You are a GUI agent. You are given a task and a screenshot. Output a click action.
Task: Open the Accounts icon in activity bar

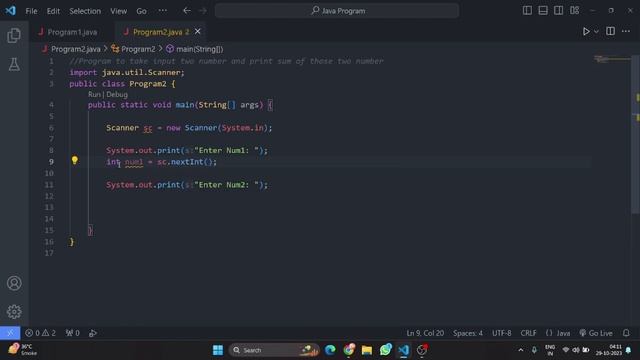[14, 283]
